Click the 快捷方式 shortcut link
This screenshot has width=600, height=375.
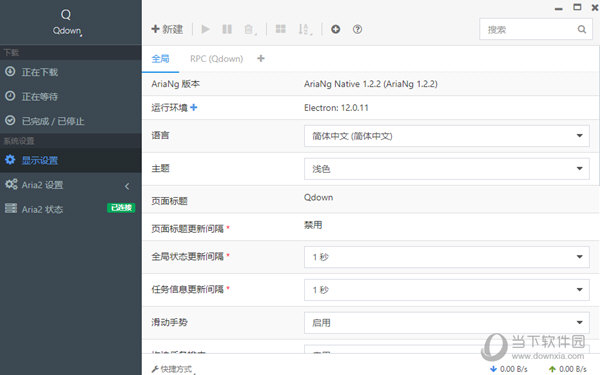[172, 369]
